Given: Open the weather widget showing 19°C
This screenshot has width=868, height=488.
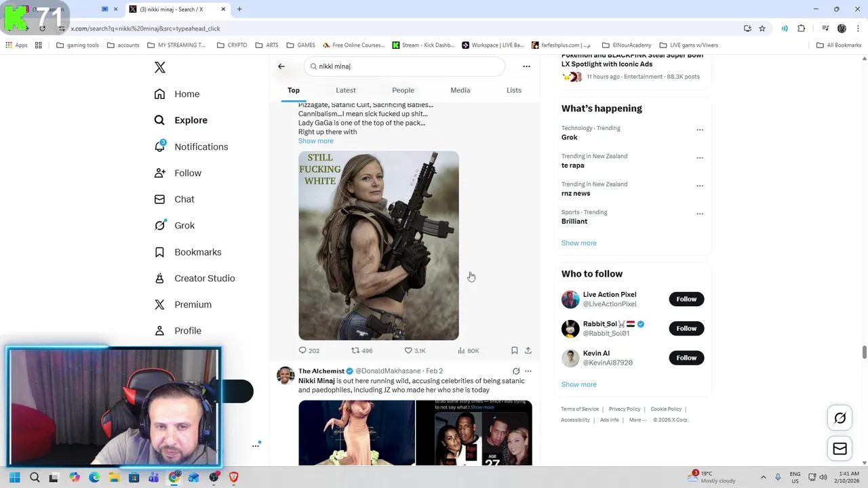Looking at the screenshot, I should coord(711,477).
